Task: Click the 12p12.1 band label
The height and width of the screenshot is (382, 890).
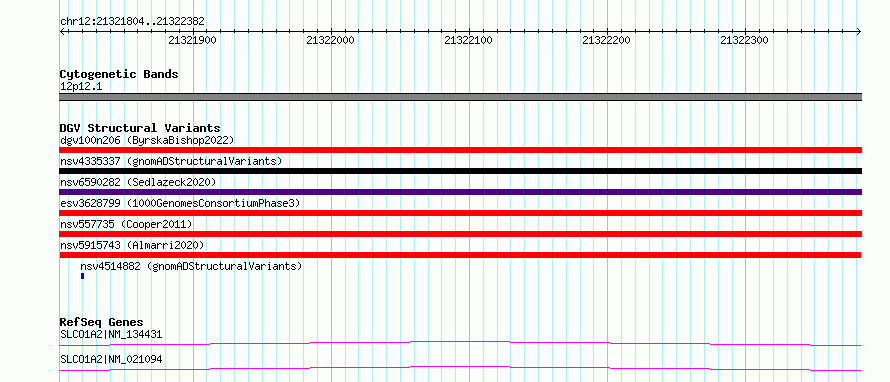Action: point(81,87)
